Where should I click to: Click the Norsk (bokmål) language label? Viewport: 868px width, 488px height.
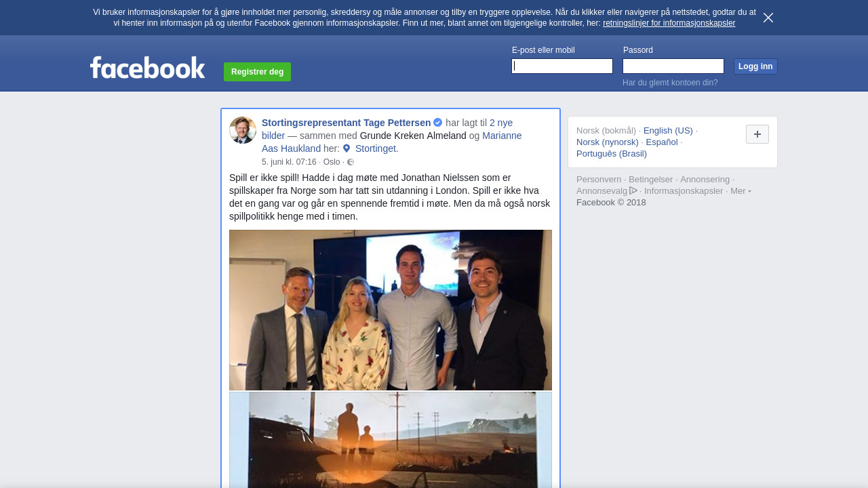pos(606,130)
